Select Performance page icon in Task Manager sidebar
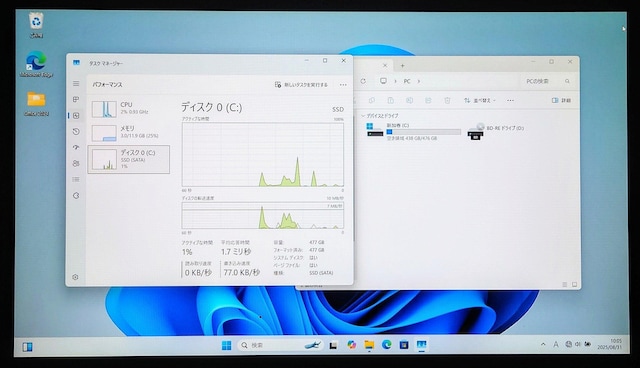The width and height of the screenshot is (640, 368). point(76,115)
